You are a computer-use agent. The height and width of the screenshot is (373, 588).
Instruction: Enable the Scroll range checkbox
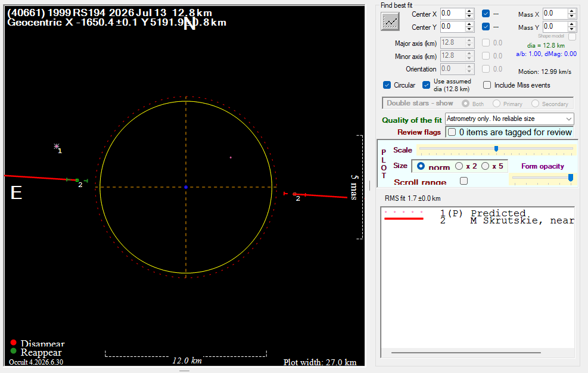(464, 181)
